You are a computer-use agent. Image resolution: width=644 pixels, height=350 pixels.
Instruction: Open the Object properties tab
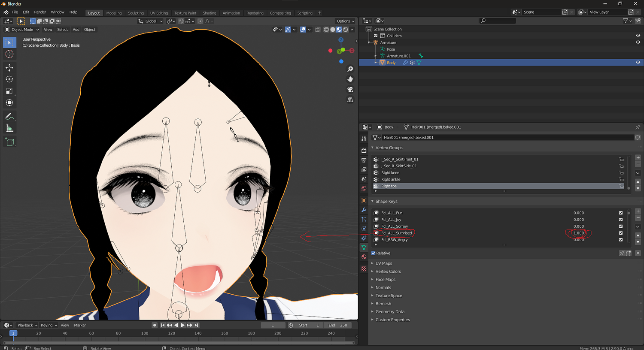tap(364, 200)
